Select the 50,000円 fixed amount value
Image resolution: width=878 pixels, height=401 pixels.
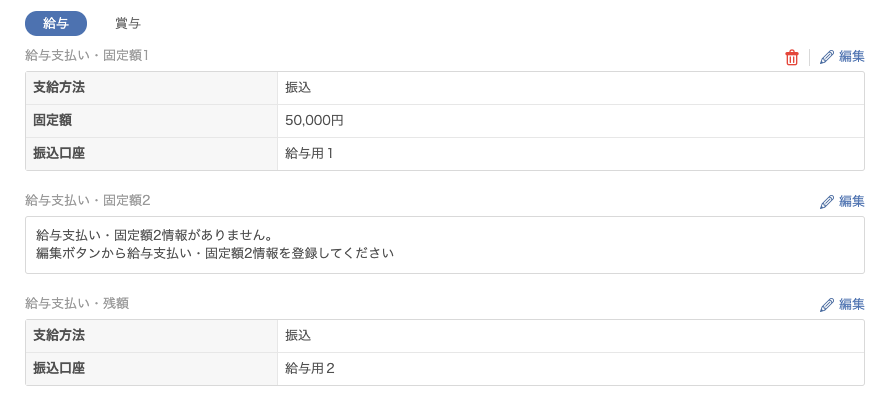point(314,121)
